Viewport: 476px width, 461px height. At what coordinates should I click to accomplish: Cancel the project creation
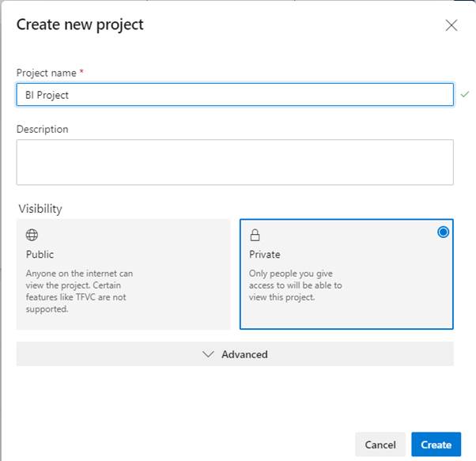(x=380, y=444)
